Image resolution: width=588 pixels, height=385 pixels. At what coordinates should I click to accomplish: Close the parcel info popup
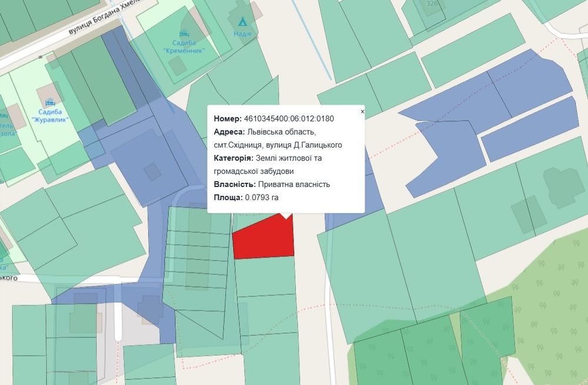362,111
